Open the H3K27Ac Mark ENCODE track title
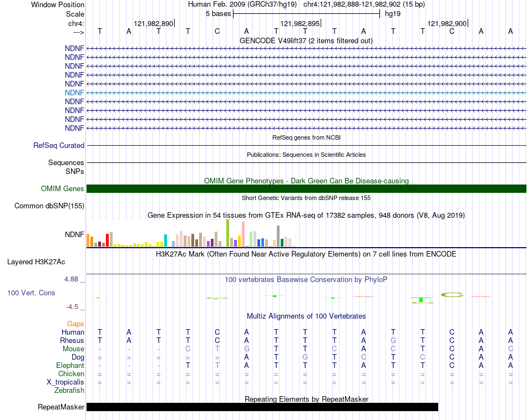Viewport: 527px width, 420px height. pyautogui.click(x=306, y=254)
